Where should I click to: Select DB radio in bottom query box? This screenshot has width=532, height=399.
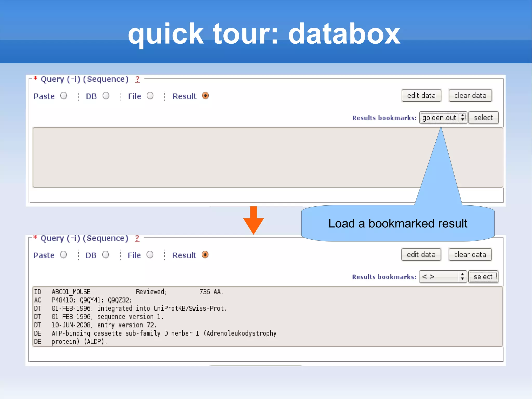[105, 255]
